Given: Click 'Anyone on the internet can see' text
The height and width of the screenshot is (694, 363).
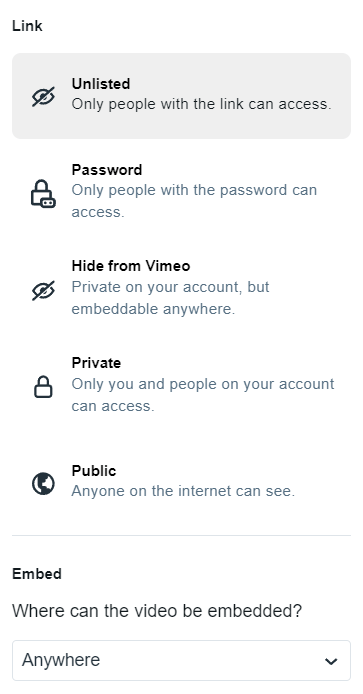Looking at the screenshot, I should pos(183,491).
